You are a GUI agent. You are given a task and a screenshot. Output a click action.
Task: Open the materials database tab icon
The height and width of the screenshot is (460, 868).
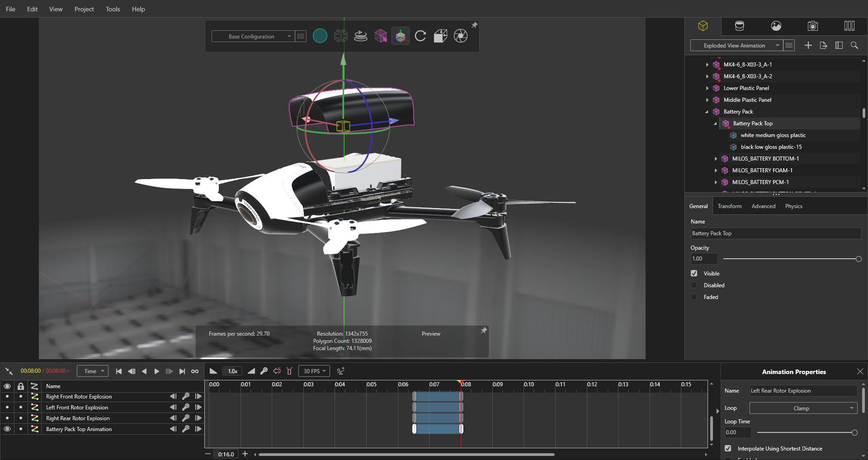(x=739, y=26)
